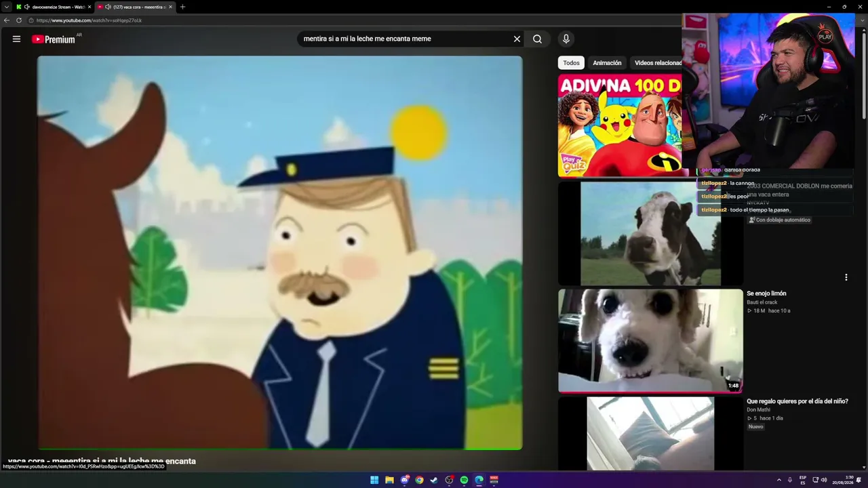Visit the 'Don Mathi' channel
868x488 pixels.
pos(759,409)
